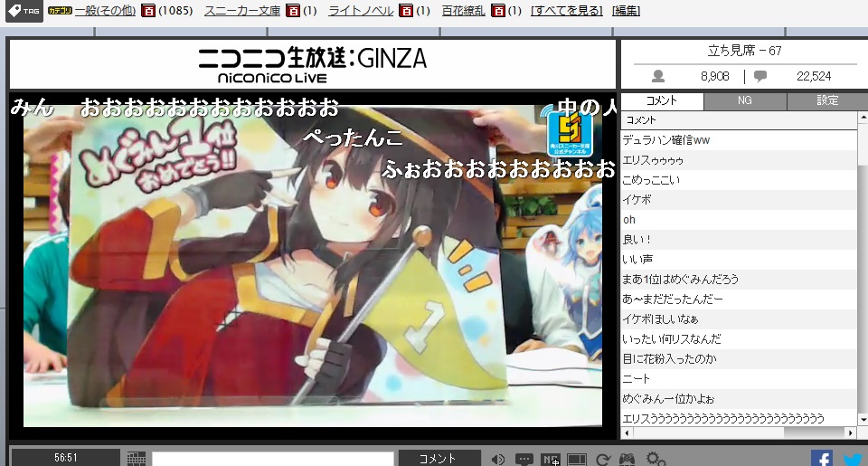This screenshot has width=868, height=466.
Task: Click the left arrow of horizontal scrollbar
Action: coord(627,433)
